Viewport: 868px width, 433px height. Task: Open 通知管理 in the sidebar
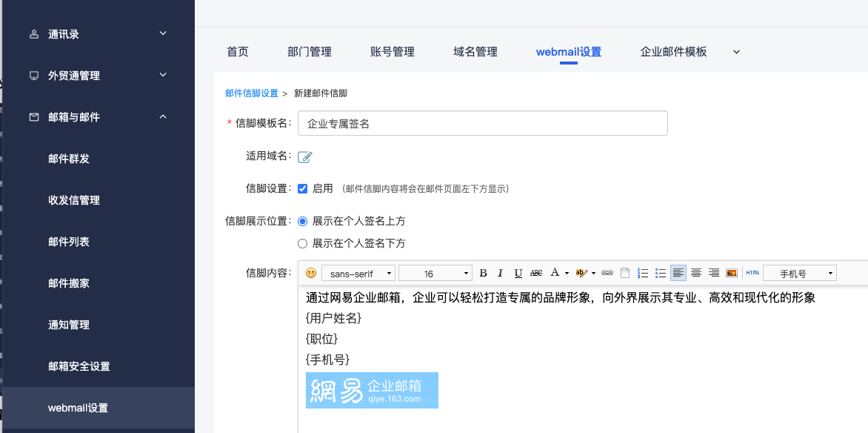click(69, 325)
